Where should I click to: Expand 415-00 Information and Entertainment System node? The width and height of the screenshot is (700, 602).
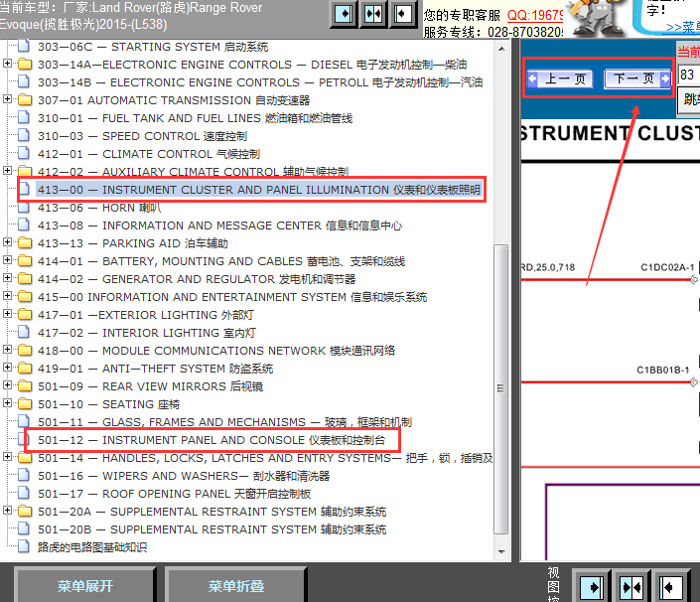point(7,296)
